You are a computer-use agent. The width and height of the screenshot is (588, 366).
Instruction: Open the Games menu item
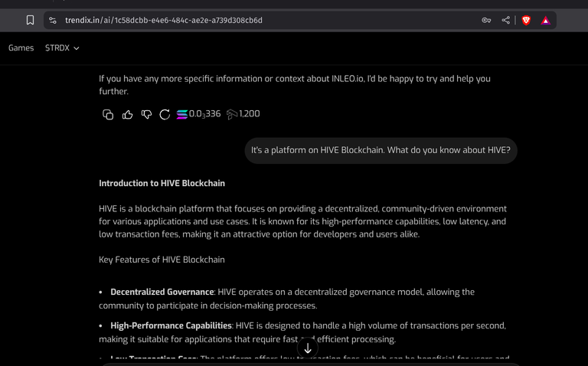pos(21,48)
